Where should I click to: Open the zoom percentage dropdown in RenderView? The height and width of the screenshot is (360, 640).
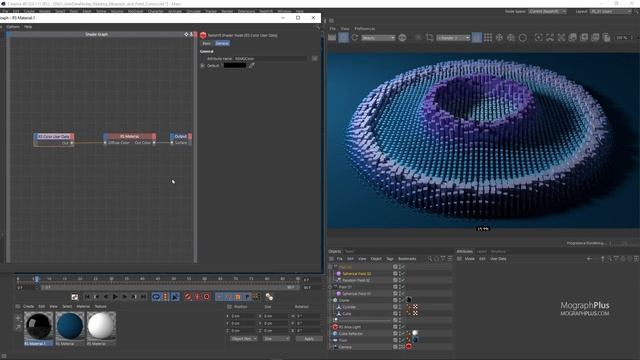(x=624, y=38)
